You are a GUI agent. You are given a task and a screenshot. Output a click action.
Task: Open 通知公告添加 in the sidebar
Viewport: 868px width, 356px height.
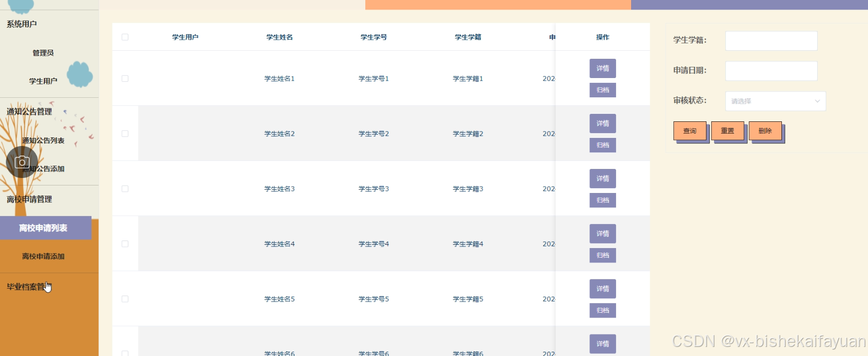[x=43, y=169]
